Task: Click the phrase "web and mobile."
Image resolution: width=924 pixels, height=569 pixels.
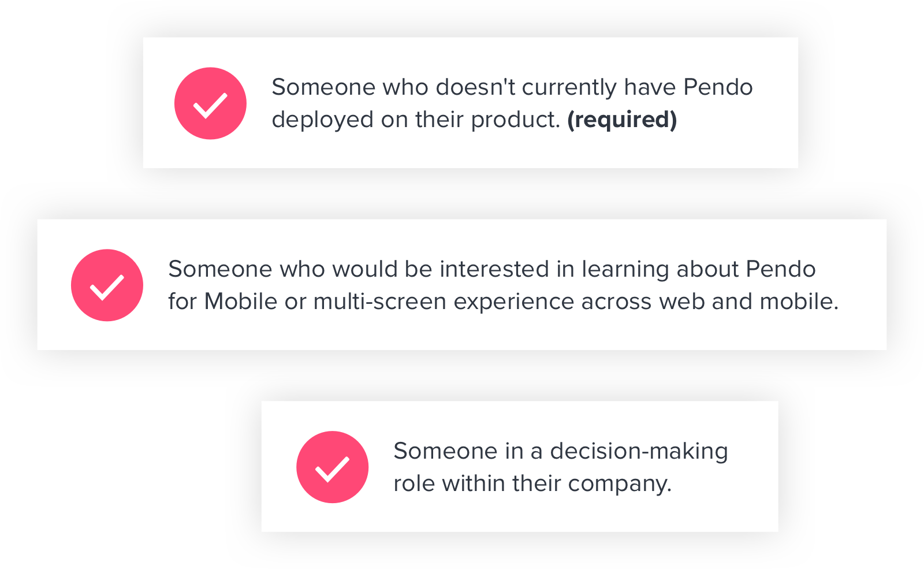Action: click(749, 302)
